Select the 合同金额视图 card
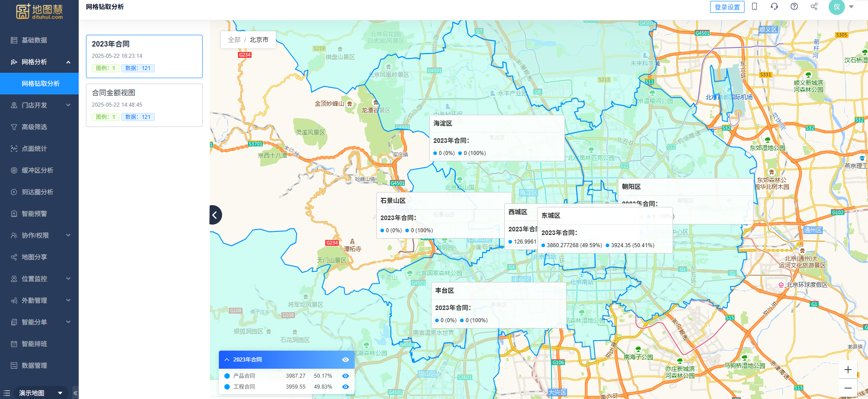 point(144,105)
